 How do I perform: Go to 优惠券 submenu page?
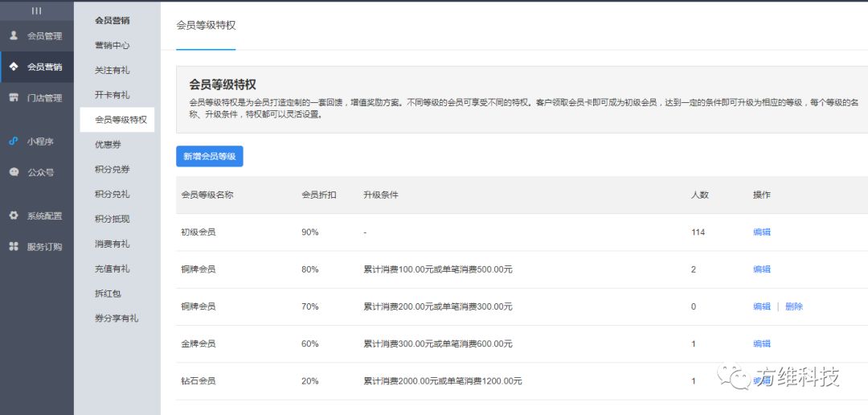(x=107, y=145)
